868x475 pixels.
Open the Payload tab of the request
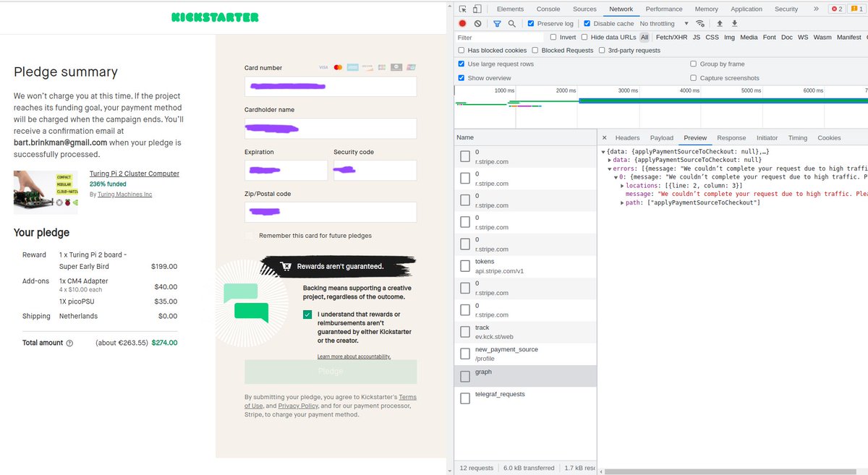(662, 138)
